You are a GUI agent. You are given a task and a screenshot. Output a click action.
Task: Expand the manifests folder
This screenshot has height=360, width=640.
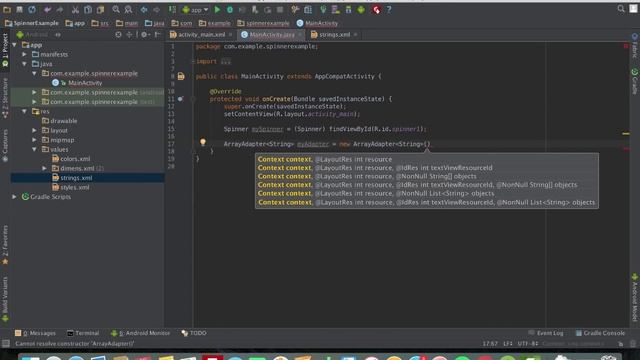(x=24, y=54)
